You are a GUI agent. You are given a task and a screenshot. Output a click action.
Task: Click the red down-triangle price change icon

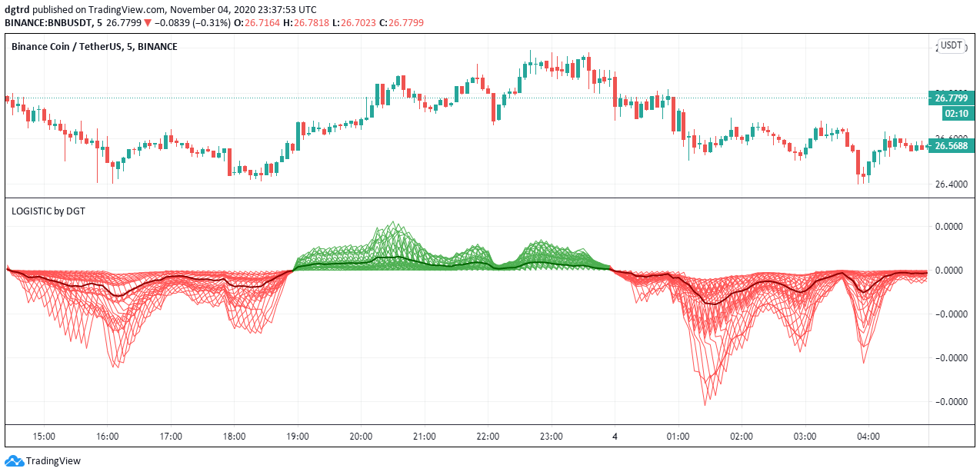click(x=148, y=23)
